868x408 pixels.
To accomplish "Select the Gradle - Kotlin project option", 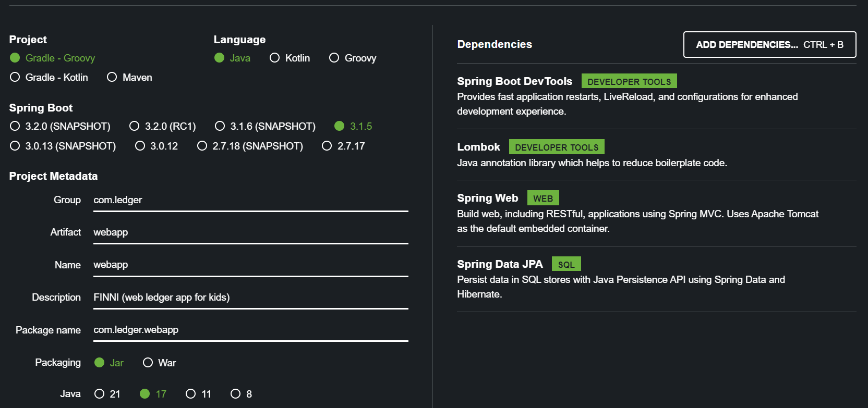I will (49, 77).
